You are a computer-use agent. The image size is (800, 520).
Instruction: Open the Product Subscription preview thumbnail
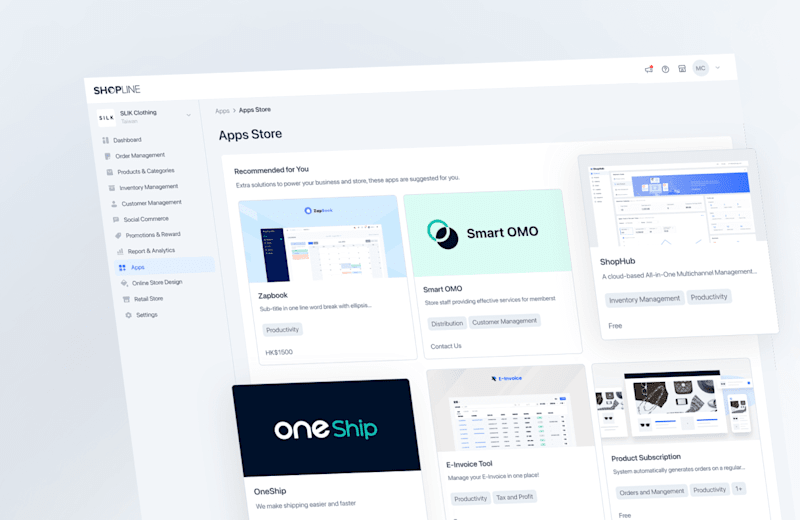click(676, 403)
